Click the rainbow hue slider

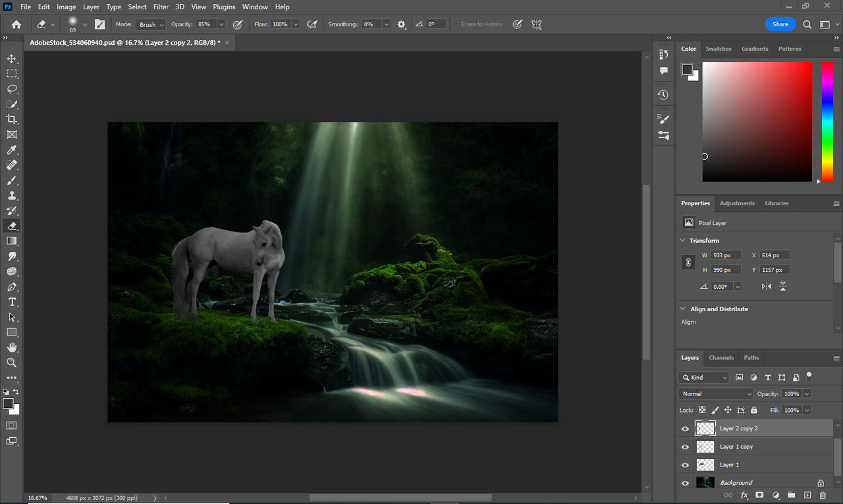coord(827,122)
